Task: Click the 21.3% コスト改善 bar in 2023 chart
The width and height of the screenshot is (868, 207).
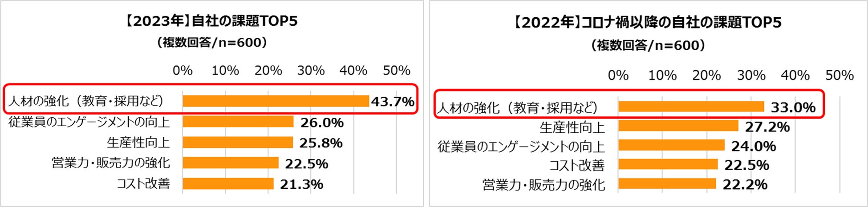Action: click(228, 183)
